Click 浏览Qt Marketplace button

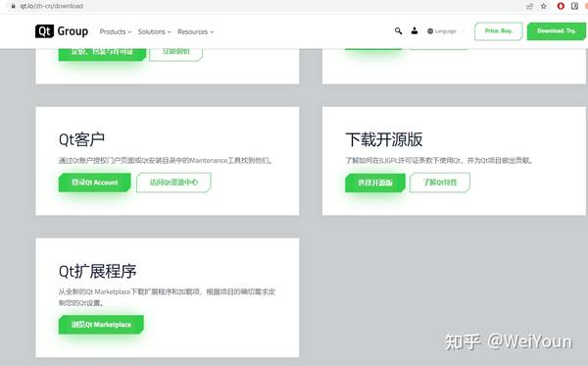pos(101,325)
